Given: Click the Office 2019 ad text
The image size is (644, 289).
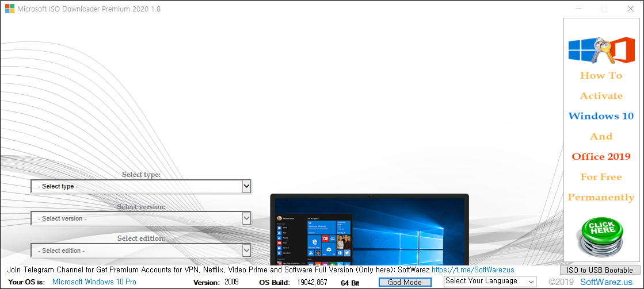Looking at the screenshot, I should [601, 157].
